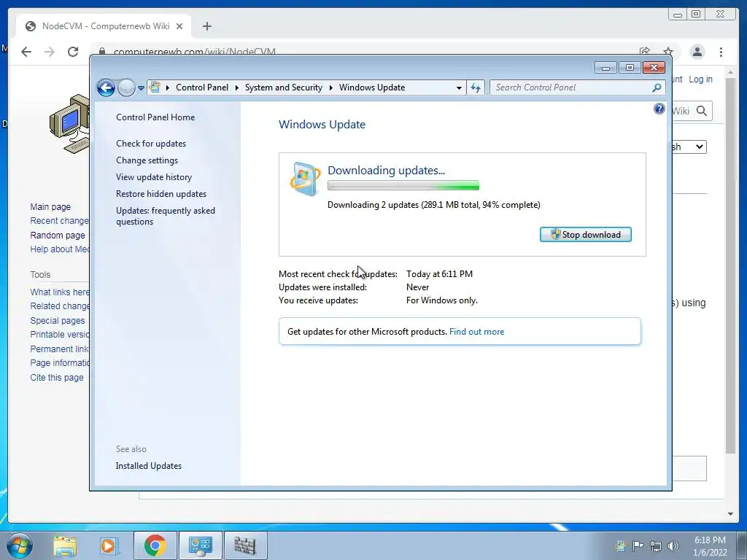
Task: Go to Control Panel Home
Action: pos(155,117)
